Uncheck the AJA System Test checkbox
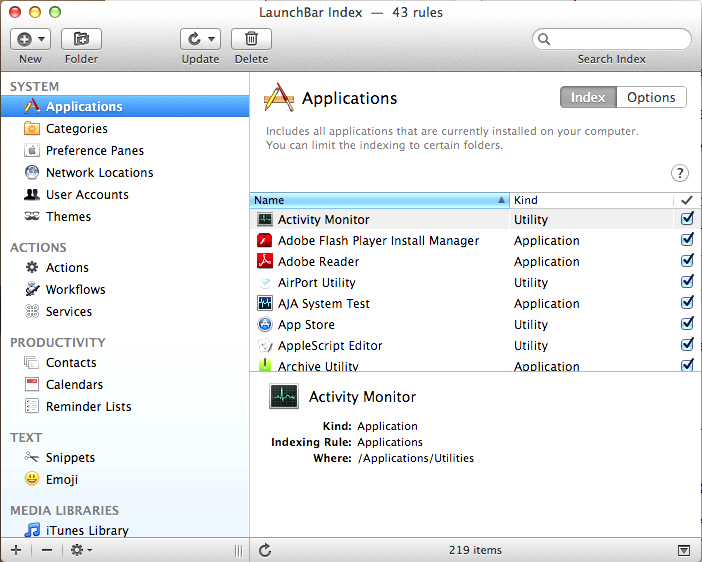This screenshot has width=702, height=562. [687, 303]
